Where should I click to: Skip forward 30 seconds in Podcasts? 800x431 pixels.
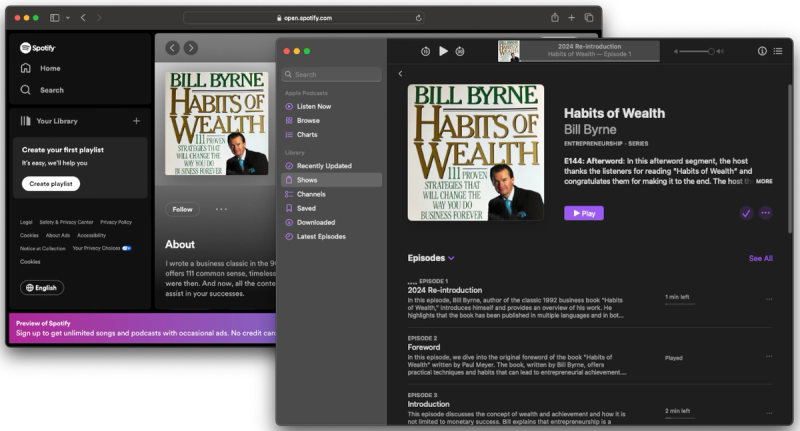460,52
